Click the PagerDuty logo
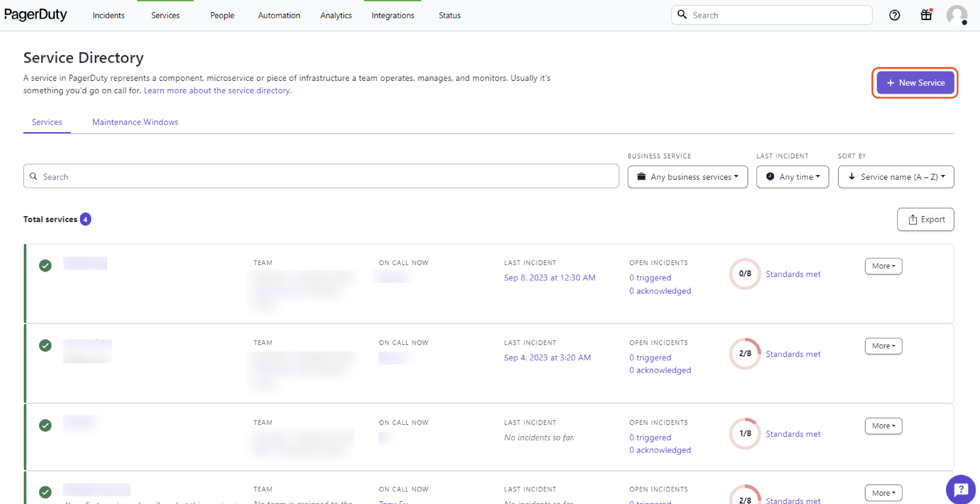The height and width of the screenshot is (504, 980). tap(36, 15)
